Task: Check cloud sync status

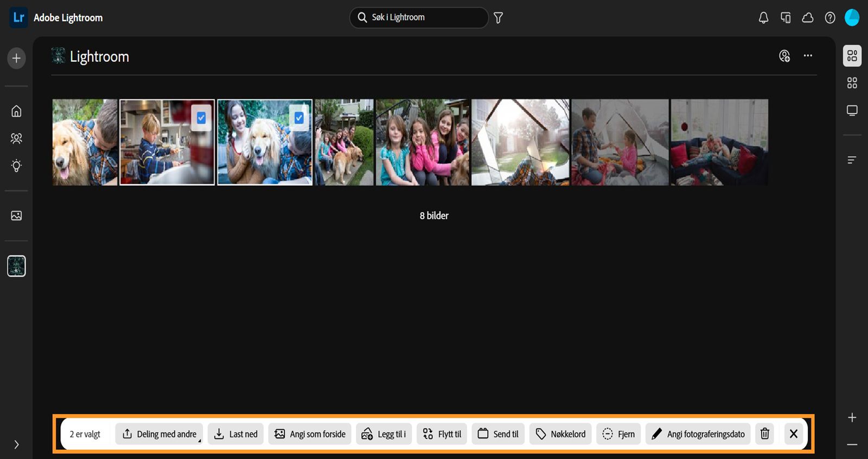Action: 808,18
